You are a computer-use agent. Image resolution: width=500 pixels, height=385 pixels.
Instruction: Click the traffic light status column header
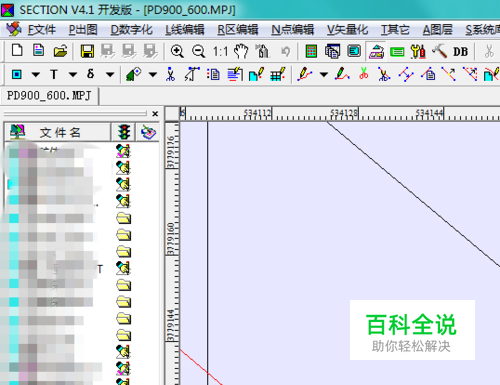coord(124,132)
